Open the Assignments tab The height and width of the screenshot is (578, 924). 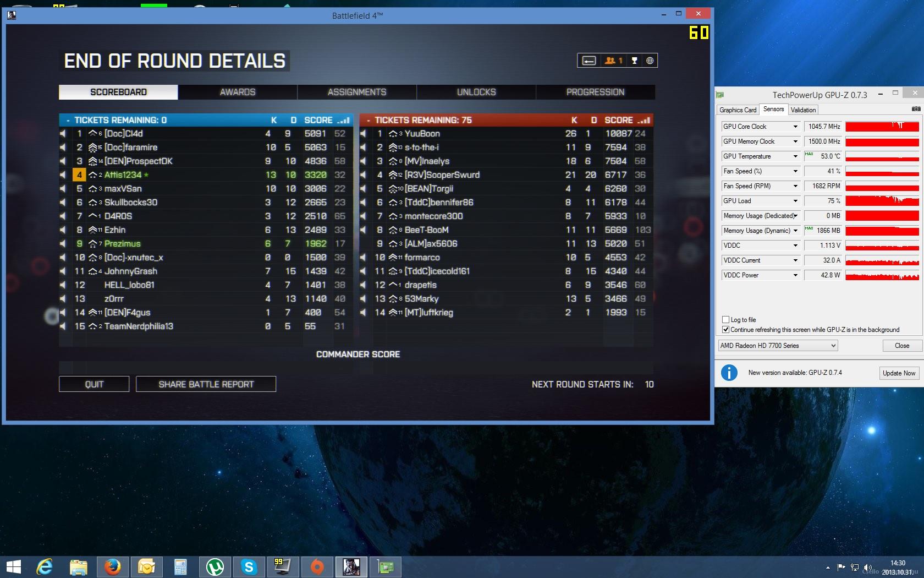pyautogui.click(x=357, y=92)
